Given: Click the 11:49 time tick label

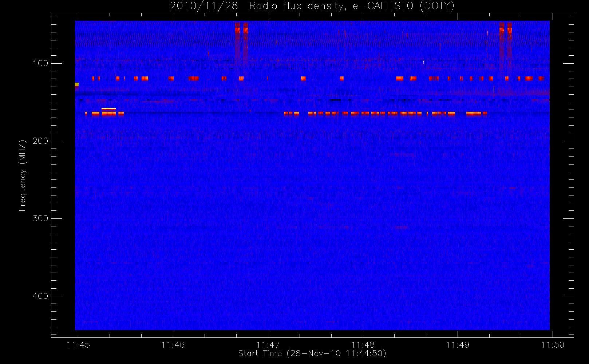Looking at the screenshot, I should click(458, 345).
